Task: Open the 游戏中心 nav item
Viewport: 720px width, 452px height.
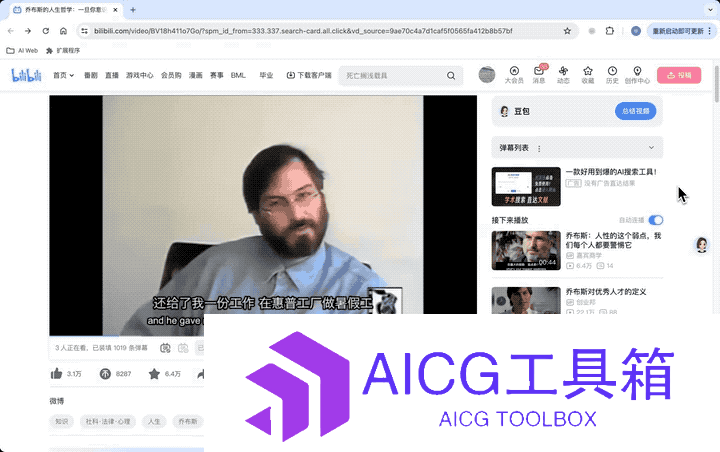Action: coord(140,75)
